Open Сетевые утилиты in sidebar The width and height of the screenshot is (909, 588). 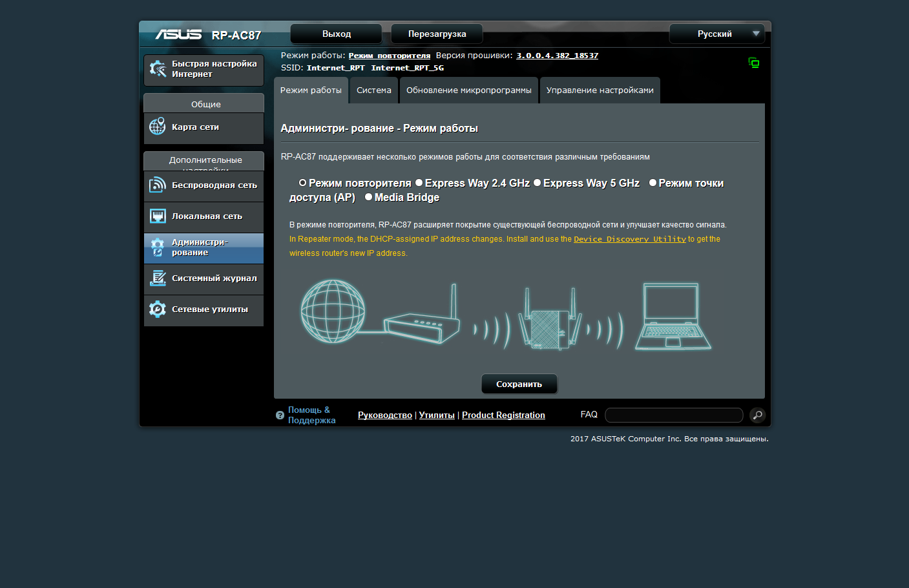[204, 310]
